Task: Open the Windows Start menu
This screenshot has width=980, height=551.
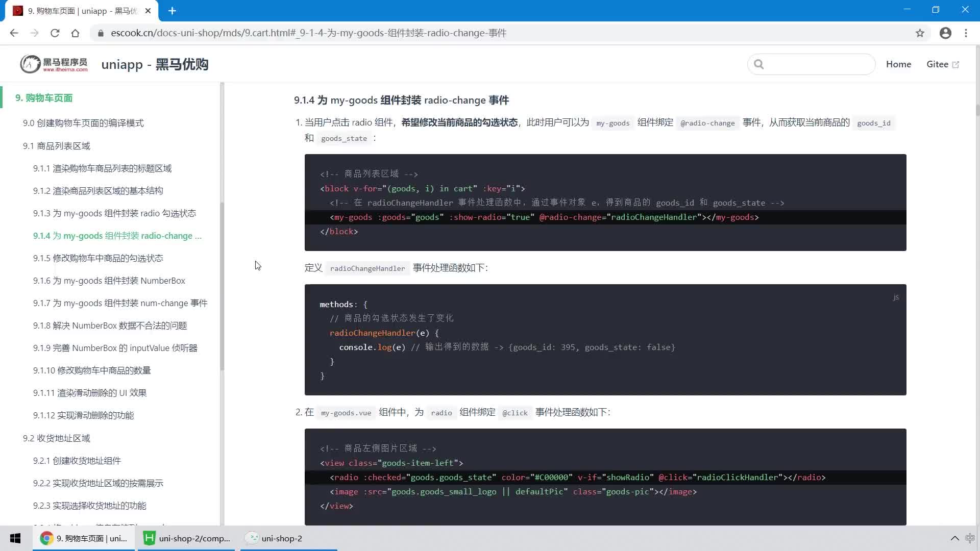Action: 15,538
